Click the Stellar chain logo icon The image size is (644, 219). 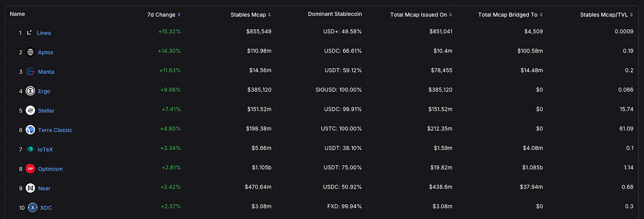[30, 110]
